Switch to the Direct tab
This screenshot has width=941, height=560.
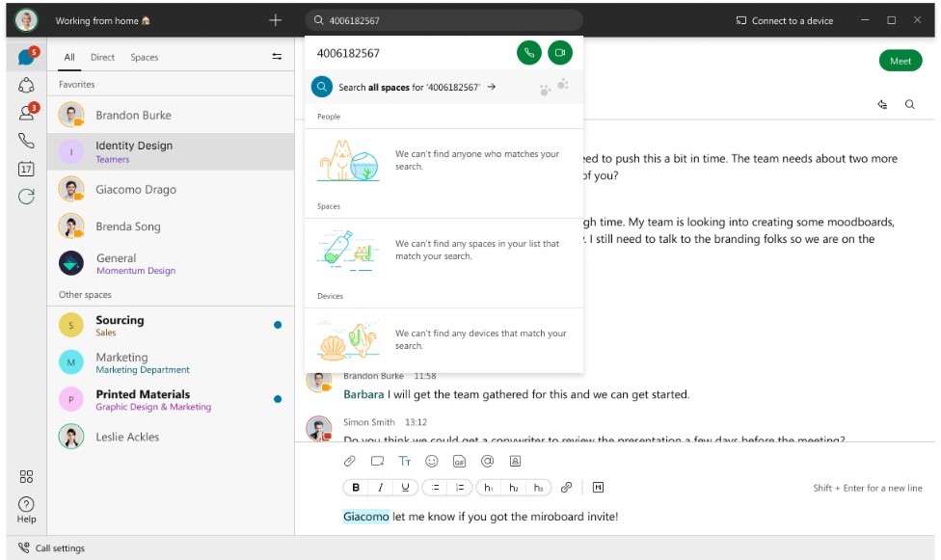click(x=102, y=57)
